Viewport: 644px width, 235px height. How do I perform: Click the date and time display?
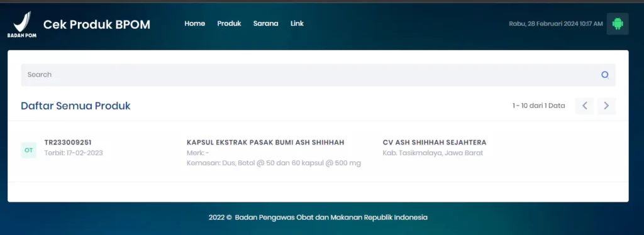coord(556,24)
